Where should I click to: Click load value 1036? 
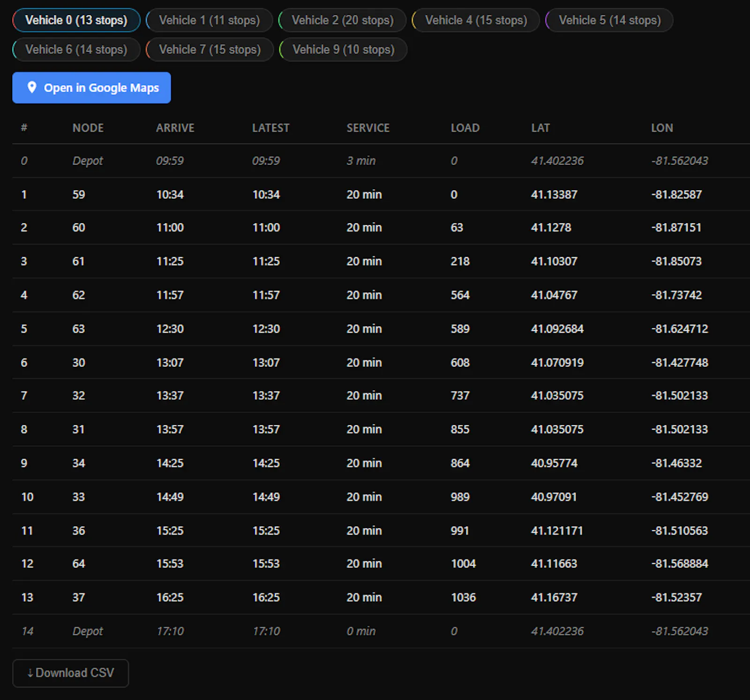point(463,597)
